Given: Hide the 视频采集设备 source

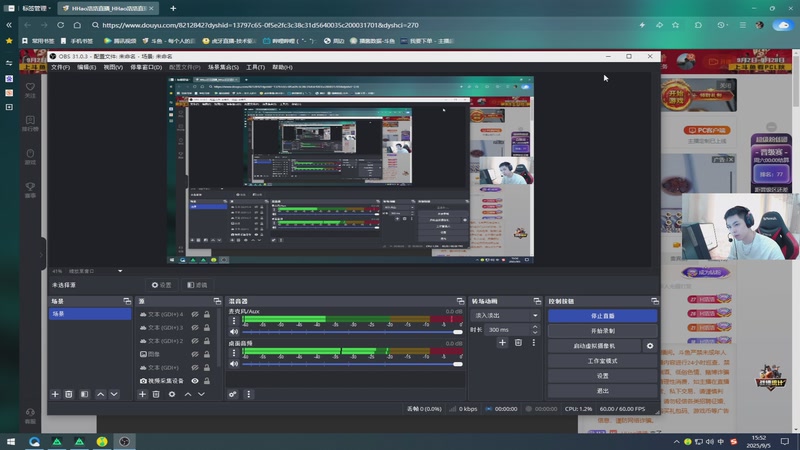Looking at the screenshot, I should pyautogui.click(x=195, y=381).
